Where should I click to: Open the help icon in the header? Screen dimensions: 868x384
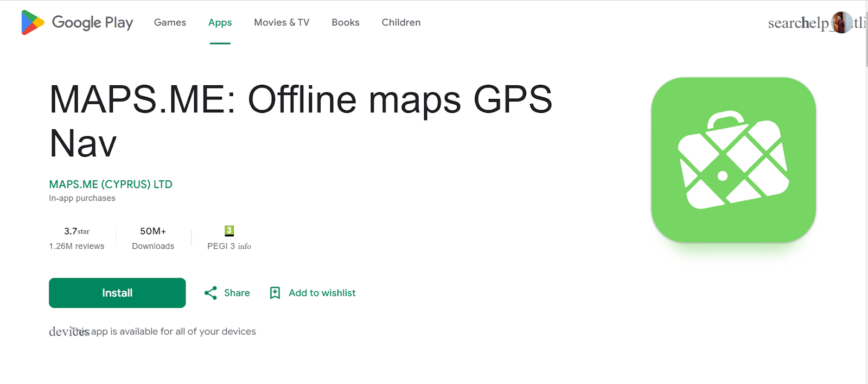point(815,23)
